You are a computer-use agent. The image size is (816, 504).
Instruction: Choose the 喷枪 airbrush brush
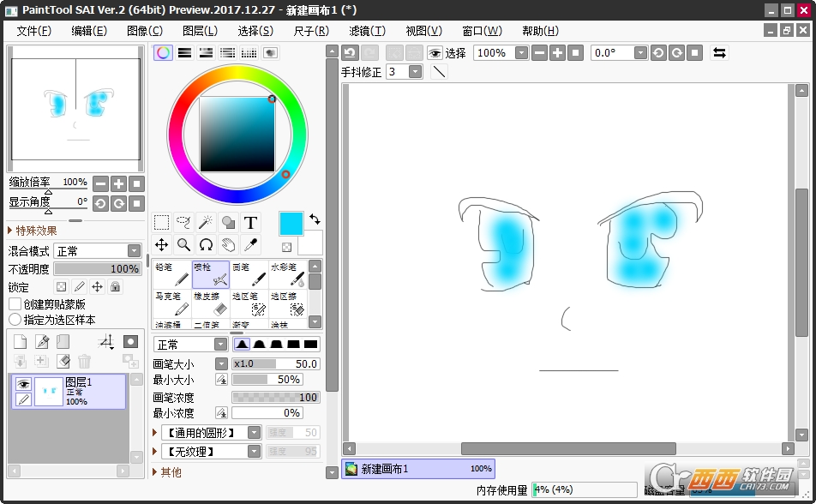(x=211, y=274)
